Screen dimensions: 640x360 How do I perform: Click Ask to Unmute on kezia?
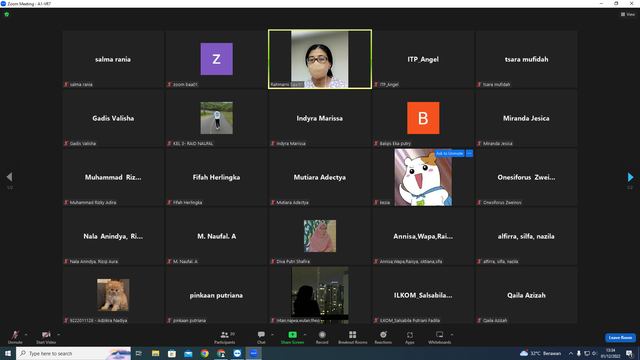point(449,153)
